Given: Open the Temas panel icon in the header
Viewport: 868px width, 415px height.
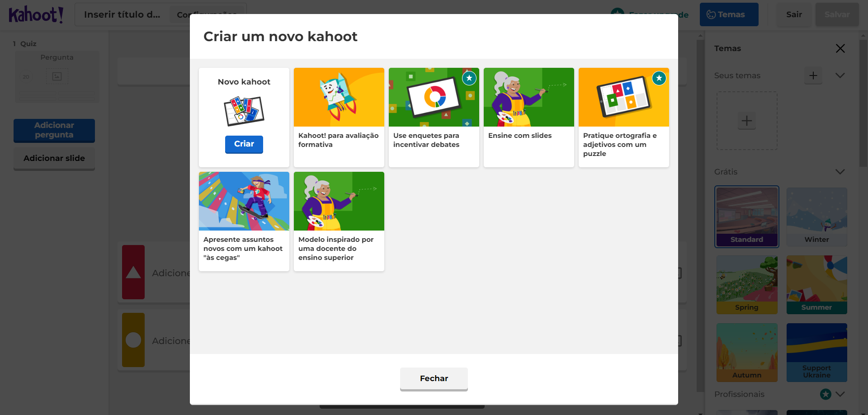Looking at the screenshot, I should [710, 14].
